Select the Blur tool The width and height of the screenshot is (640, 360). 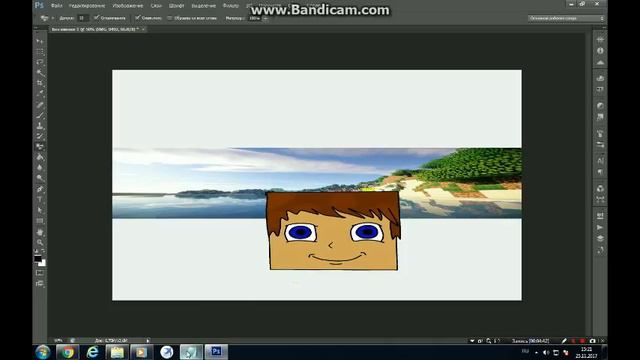coord(40,168)
